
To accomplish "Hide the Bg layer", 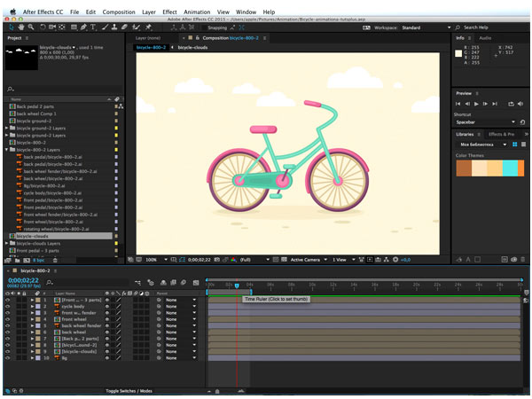I will 7,358.
